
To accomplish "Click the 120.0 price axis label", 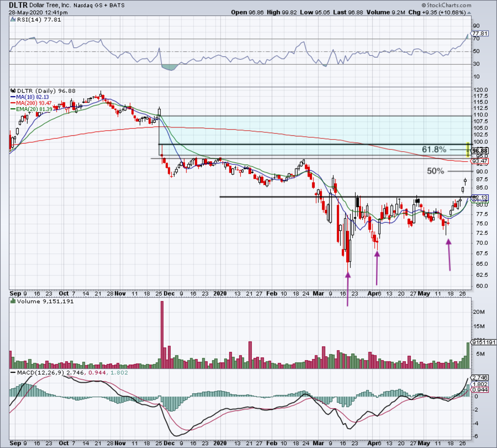I will pyautogui.click(x=480, y=90).
